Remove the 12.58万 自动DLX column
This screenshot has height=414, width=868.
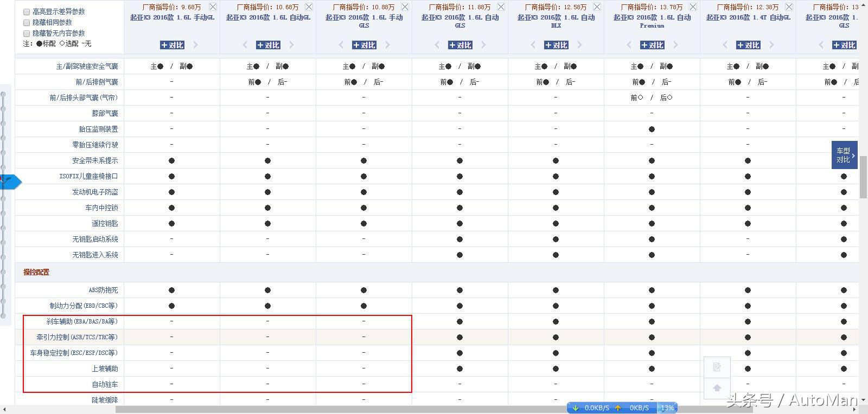pyautogui.click(x=597, y=7)
